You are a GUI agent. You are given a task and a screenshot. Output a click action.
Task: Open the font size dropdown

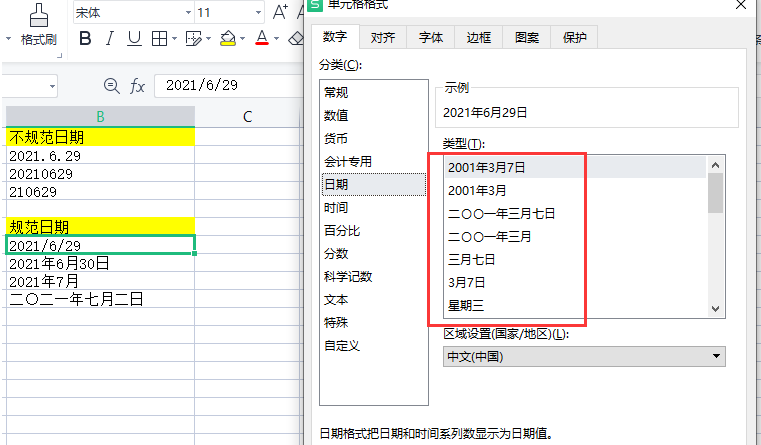click(x=259, y=13)
